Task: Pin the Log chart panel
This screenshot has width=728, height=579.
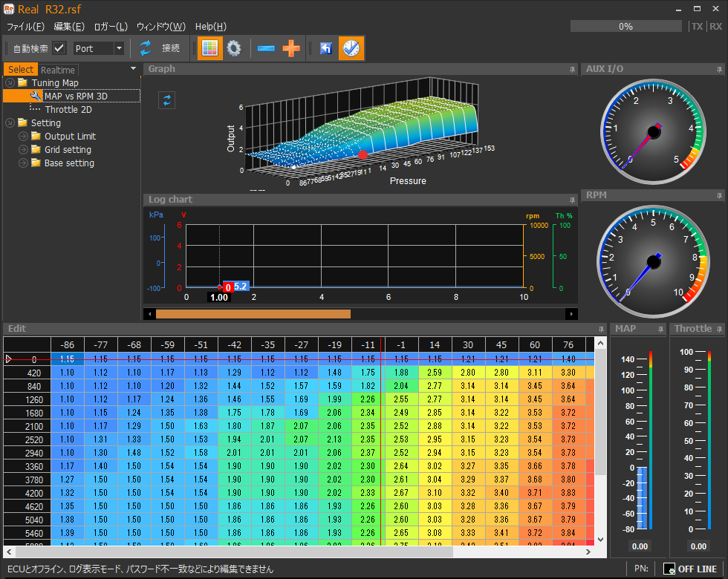Action: [x=572, y=200]
